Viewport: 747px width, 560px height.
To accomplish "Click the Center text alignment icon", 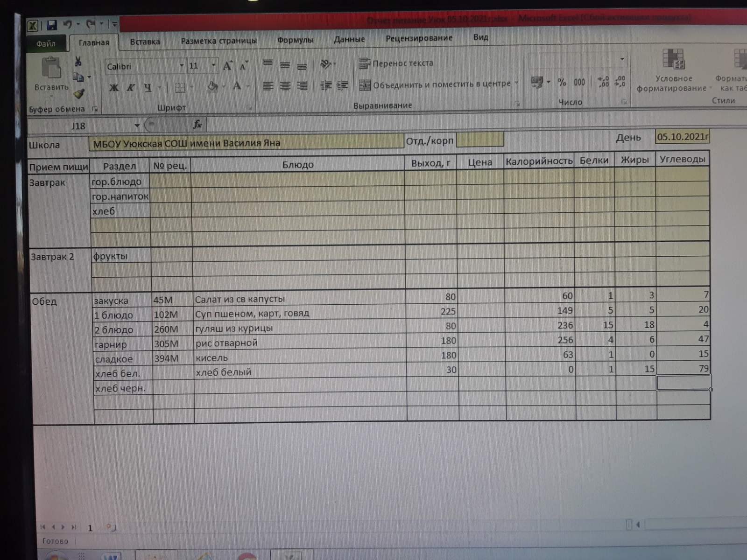I will pyautogui.click(x=285, y=86).
